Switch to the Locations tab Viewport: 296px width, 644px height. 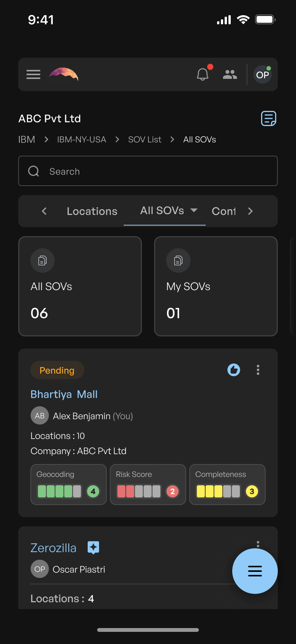click(92, 211)
